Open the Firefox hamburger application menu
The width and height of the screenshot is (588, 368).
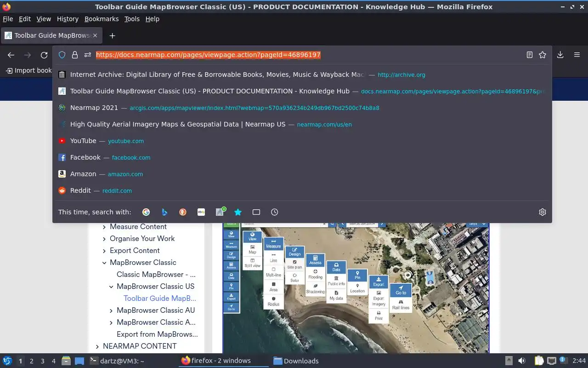click(x=577, y=55)
